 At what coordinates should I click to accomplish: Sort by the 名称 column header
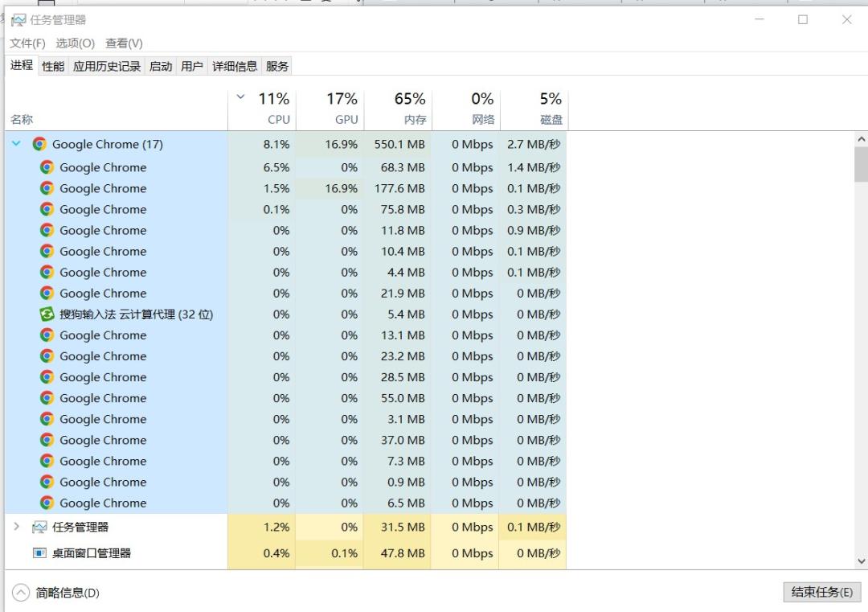coord(117,110)
